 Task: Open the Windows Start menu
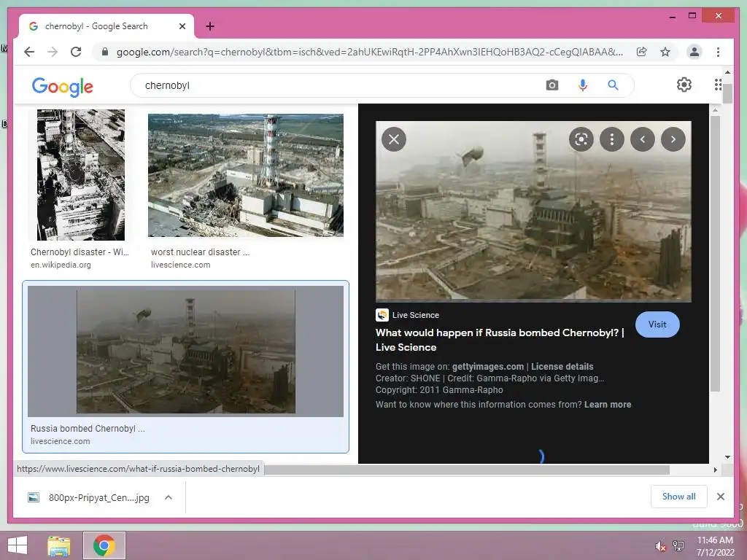click(x=18, y=545)
